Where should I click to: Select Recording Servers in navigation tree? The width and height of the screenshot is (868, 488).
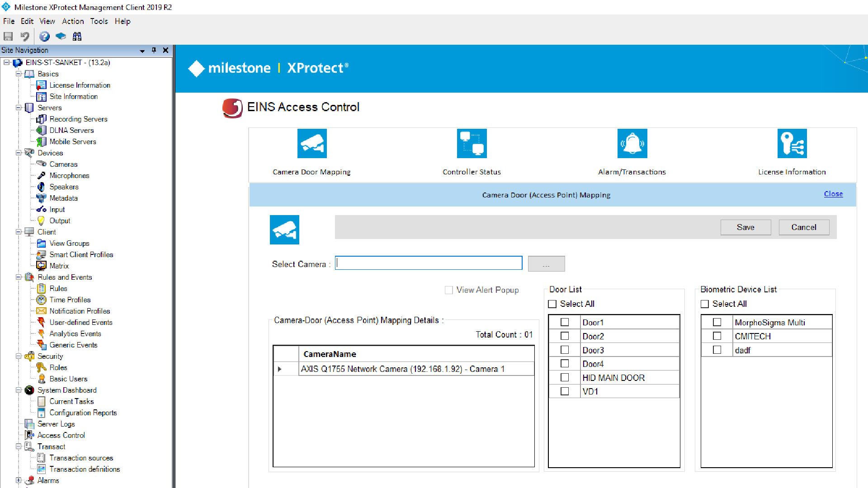[78, 119]
